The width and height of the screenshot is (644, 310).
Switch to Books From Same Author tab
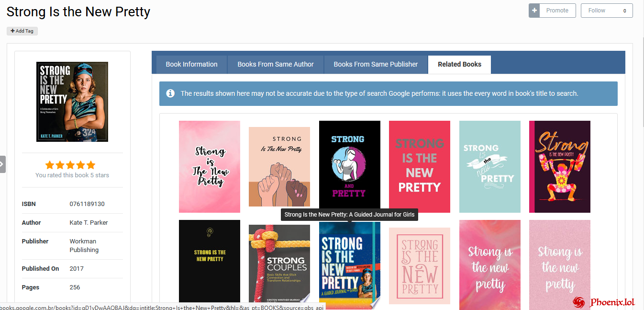276,64
